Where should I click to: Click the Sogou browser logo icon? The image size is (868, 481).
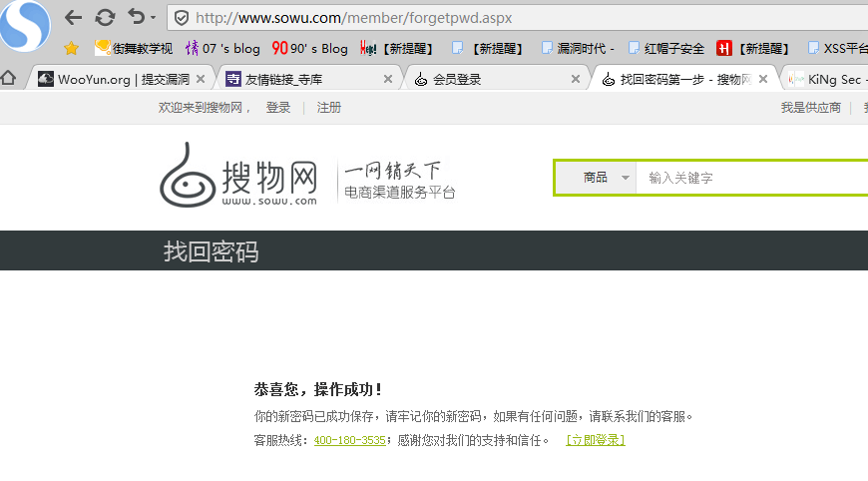pyautogui.click(x=24, y=25)
